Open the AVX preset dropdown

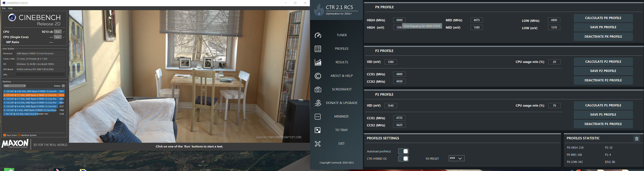pos(456,158)
